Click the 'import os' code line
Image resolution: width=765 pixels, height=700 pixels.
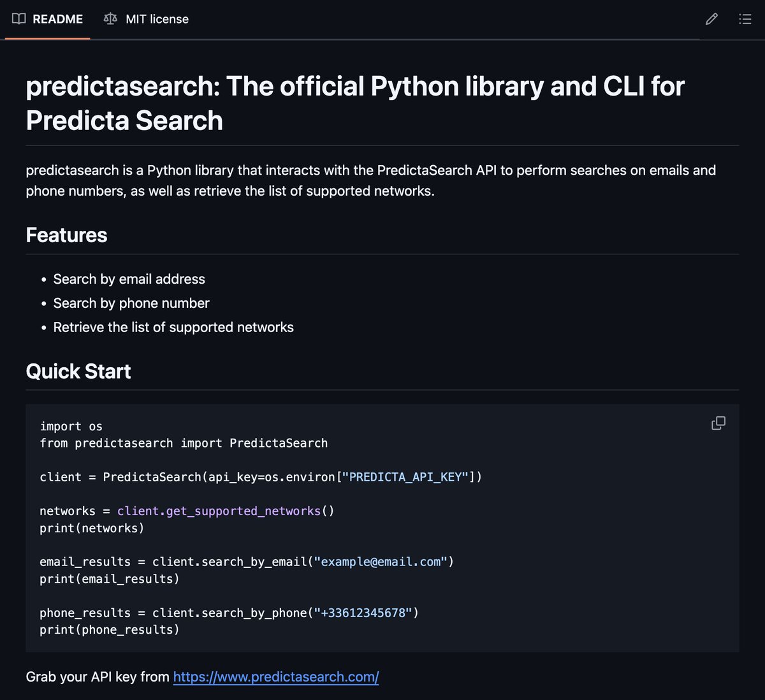[x=71, y=427]
